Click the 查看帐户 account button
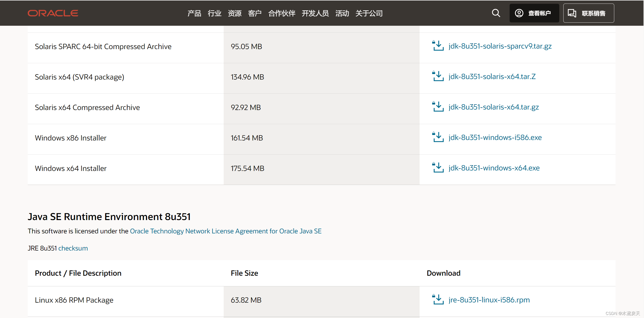This screenshot has height=318, width=644. point(534,13)
